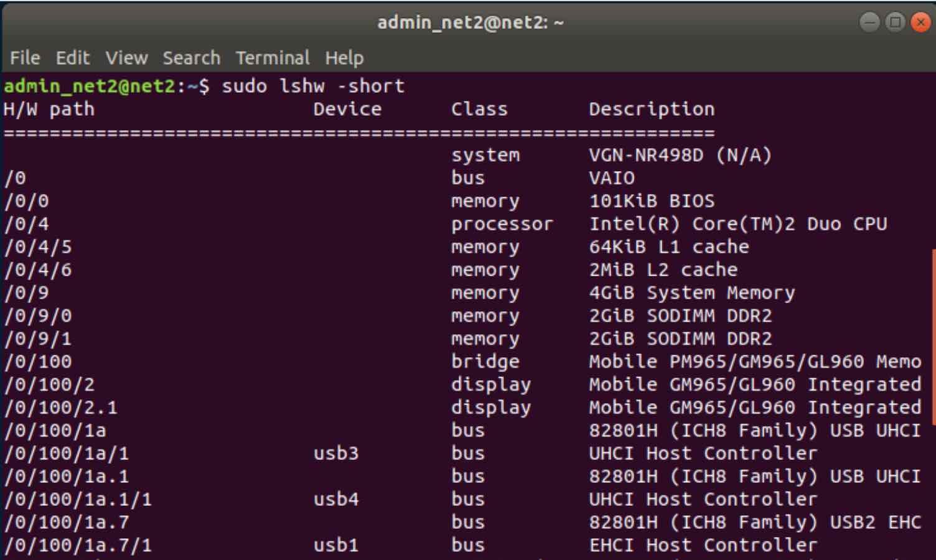Screen dimensions: 936x560
Task: Open the File menu
Action: click(25, 58)
